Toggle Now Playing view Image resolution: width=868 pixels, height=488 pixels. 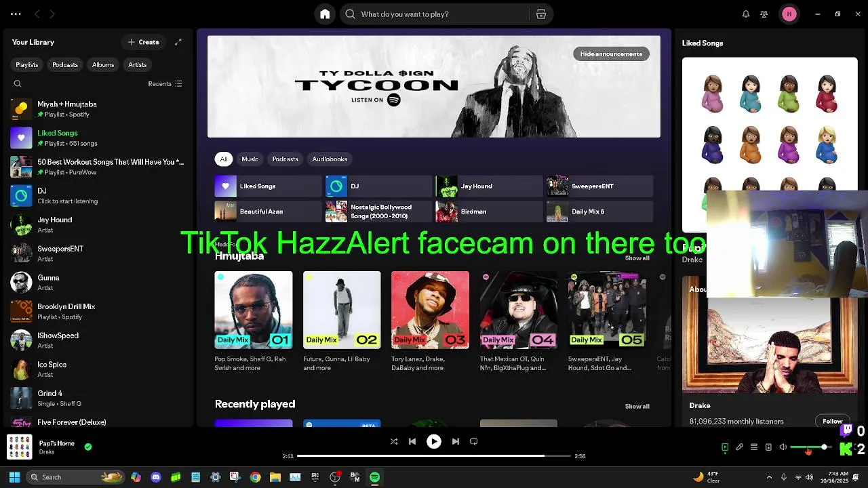725,447
